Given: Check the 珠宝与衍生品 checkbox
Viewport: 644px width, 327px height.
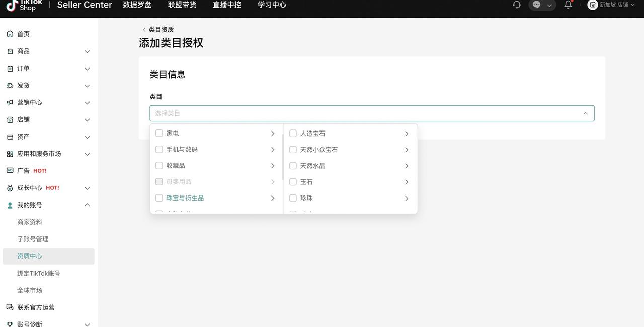Looking at the screenshot, I should tap(159, 198).
